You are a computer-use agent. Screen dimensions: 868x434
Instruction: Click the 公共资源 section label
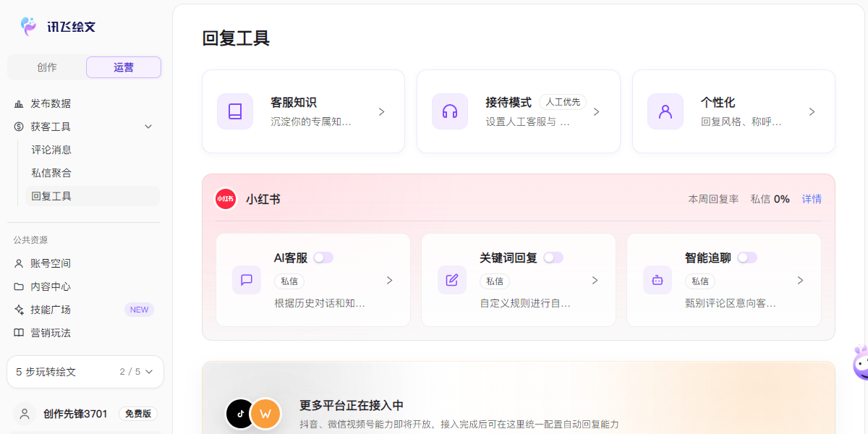pos(30,240)
